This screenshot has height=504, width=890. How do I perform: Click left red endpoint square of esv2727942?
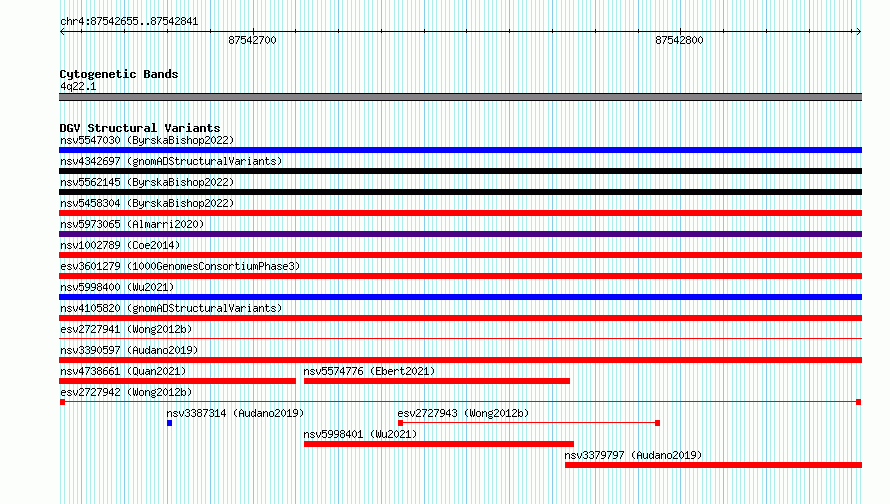click(62, 402)
